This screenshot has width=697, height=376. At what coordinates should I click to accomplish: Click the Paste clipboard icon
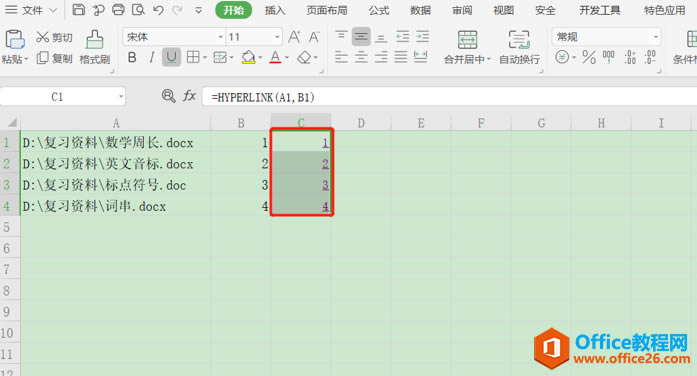coord(14,40)
